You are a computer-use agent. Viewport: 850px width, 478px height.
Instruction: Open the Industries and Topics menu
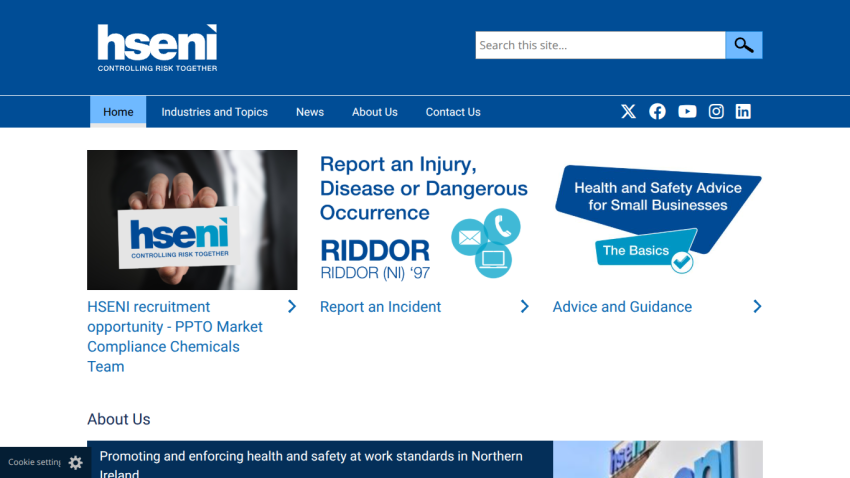pos(214,112)
